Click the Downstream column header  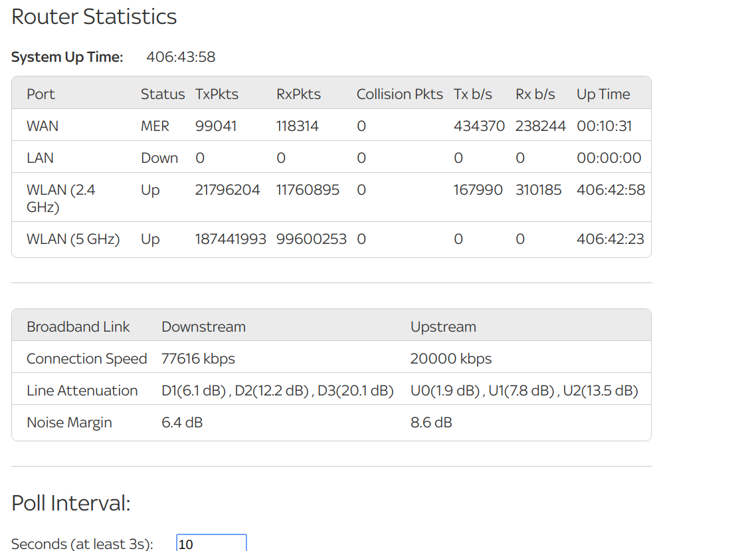[203, 327]
